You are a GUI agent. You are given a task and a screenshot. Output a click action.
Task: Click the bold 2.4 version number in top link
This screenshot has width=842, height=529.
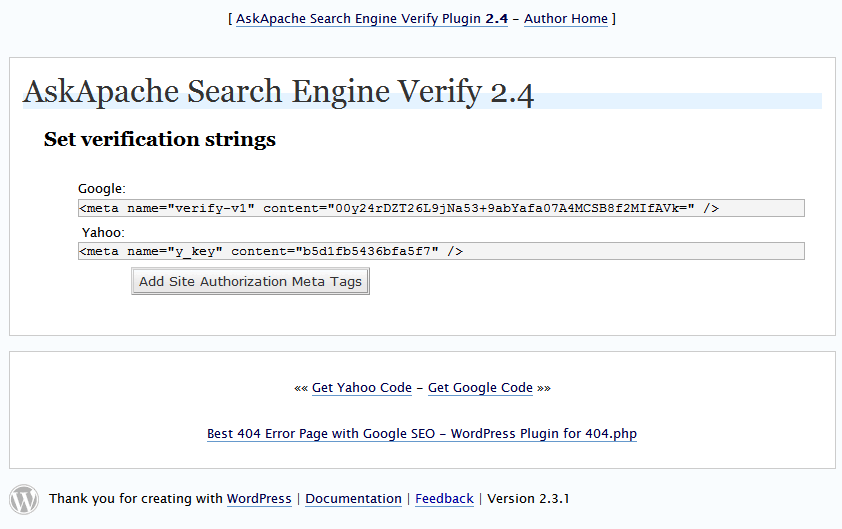(497, 19)
